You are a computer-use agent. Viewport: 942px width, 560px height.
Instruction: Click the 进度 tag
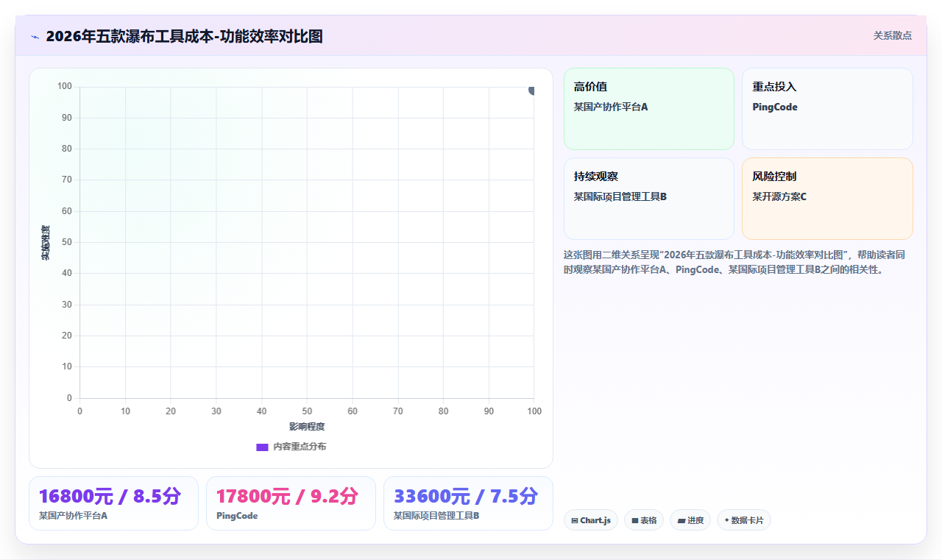pyautogui.click(x=690, y=520)
